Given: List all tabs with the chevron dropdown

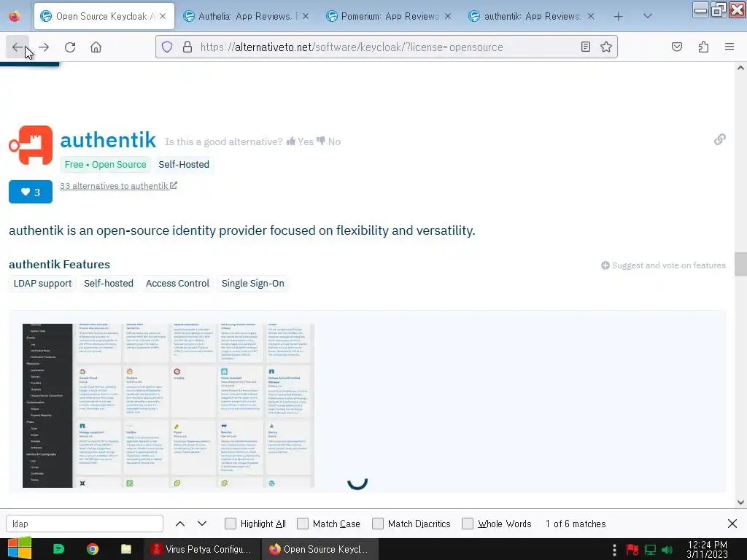Looking at the screenshot, I should coord(648,16).
